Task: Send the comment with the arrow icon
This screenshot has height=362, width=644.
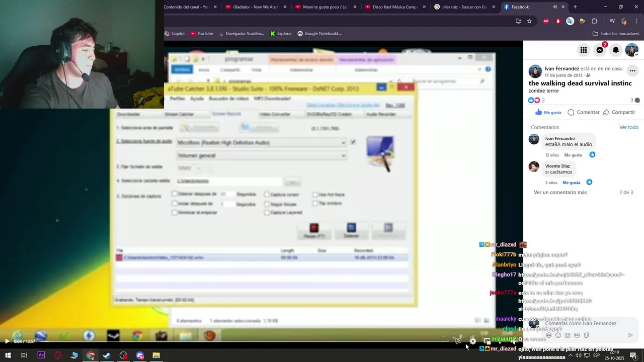Action: [630, 335]
